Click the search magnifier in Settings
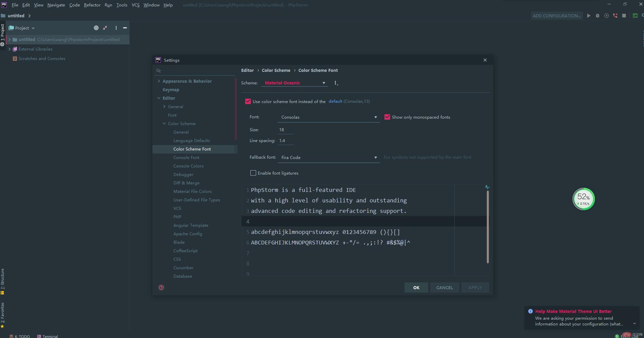This screenshot has height=338, width=644. (x=159, y=71)
